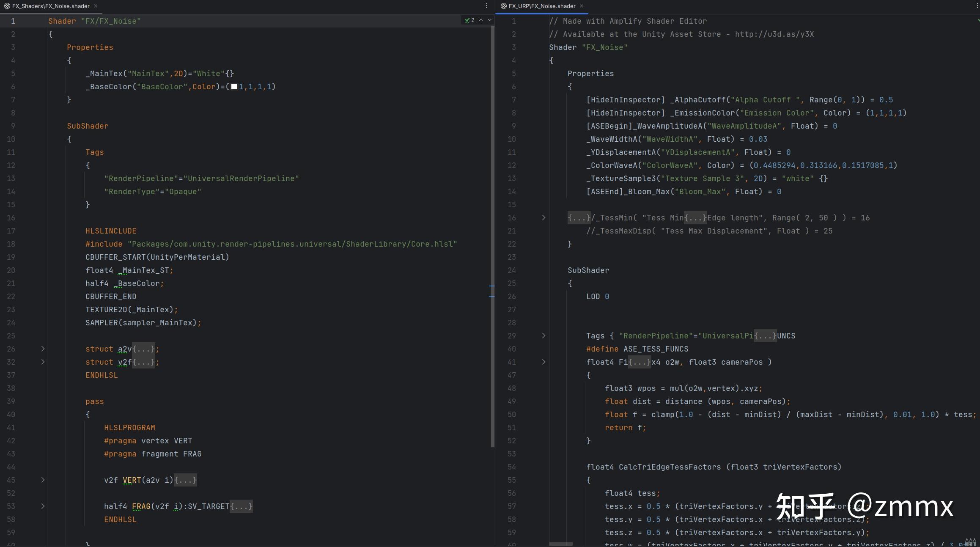
Task: Click Shader "FX/FX_Noise" on line 1
Action: point(94,21)
